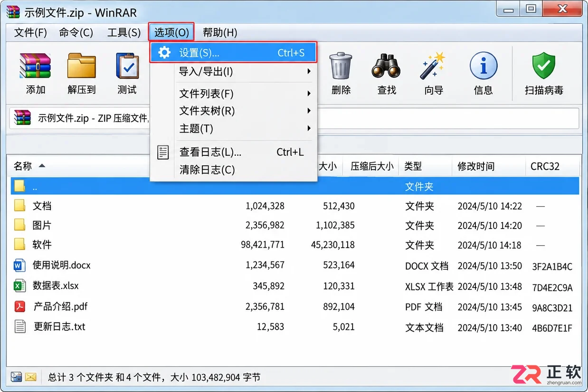Click the 信息 (Info) icon

tap(484, 66)
